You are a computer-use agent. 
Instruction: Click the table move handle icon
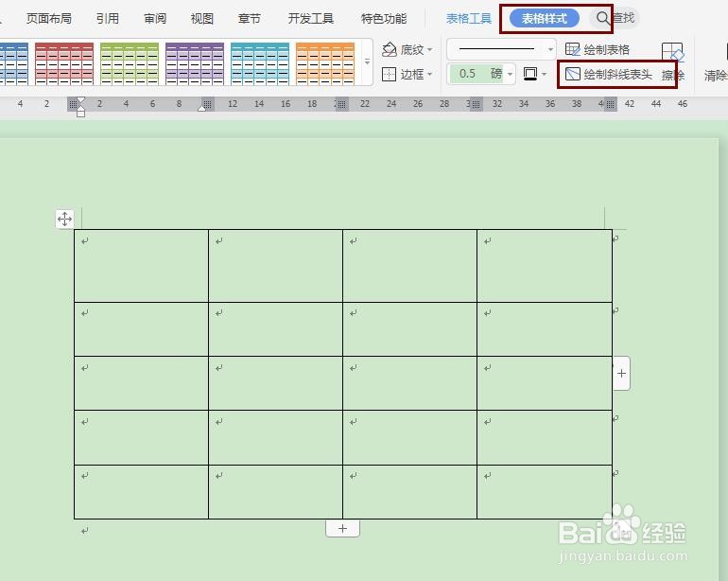pyautogui.click(x=64, y=219)
